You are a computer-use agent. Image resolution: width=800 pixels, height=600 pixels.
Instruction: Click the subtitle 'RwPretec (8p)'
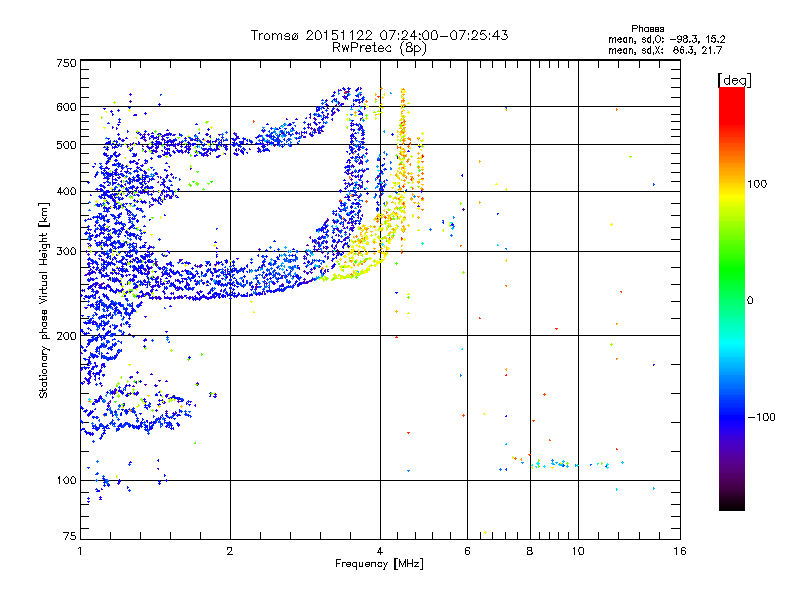[x=379, y=48]
